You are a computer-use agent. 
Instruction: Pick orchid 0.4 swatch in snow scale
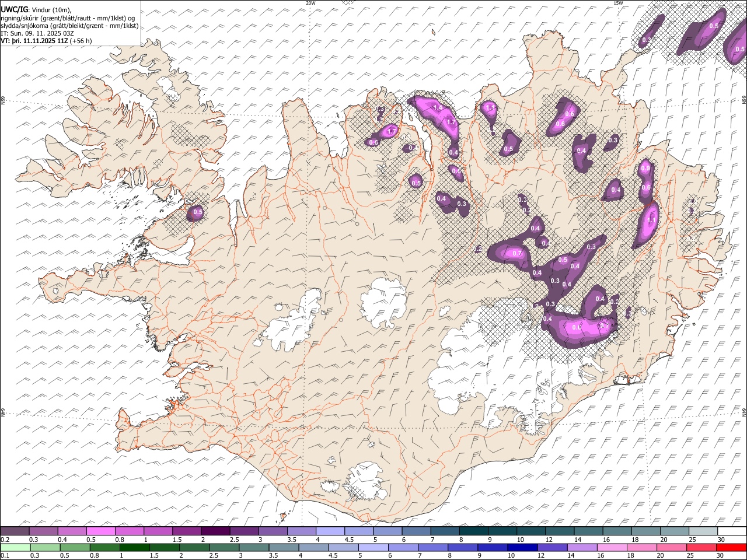click(x=72, y=531)
